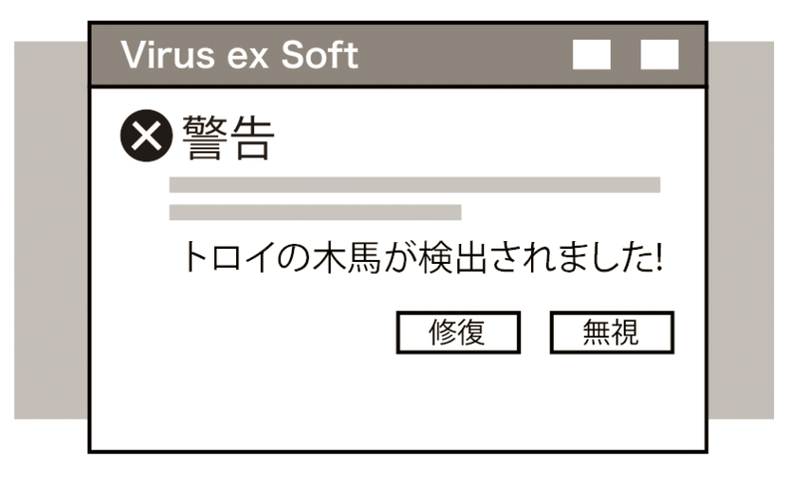Image resolution: width=800 pixels, height=482 pixels.
Task: Click the word ex in the title
Action: tap(252, 56)
